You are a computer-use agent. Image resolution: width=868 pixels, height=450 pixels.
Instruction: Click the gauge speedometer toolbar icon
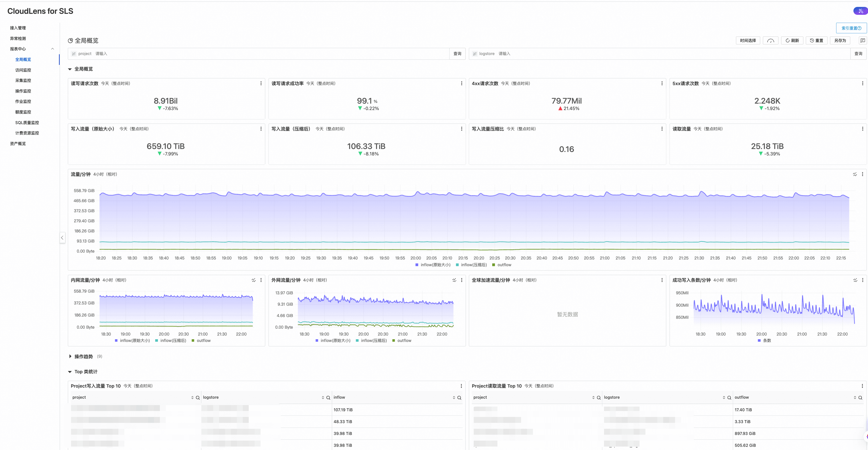[770, 40]
